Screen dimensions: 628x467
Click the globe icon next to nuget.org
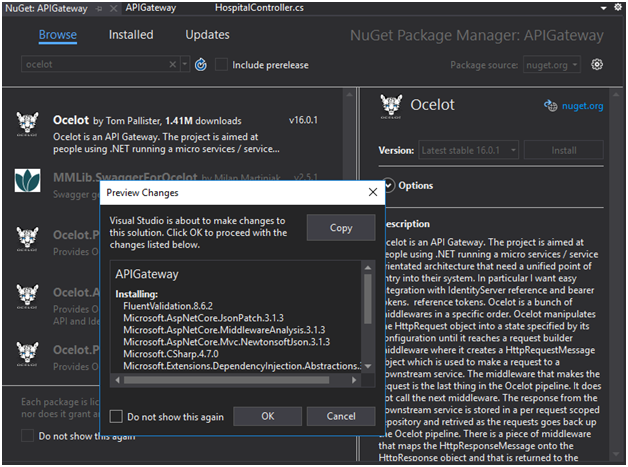click(x=551, y=106)
